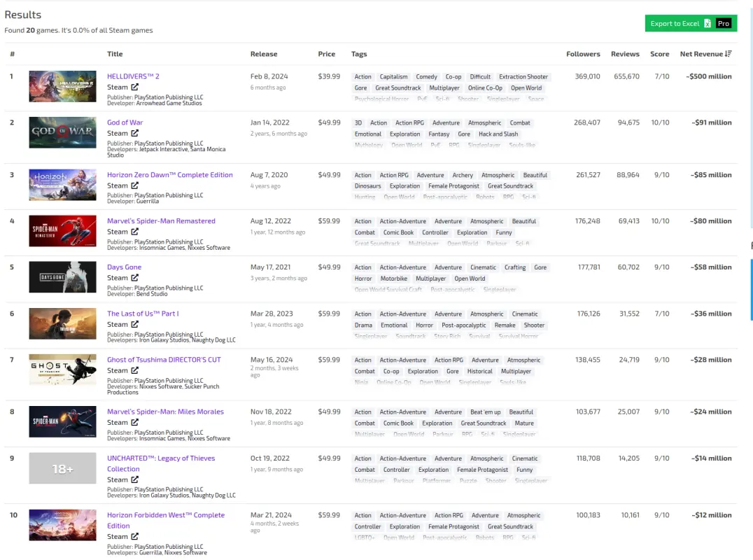Open Horizon Forbidden West Steam link icon
Screen dimensions: 753x560
(x=135, y=536)
